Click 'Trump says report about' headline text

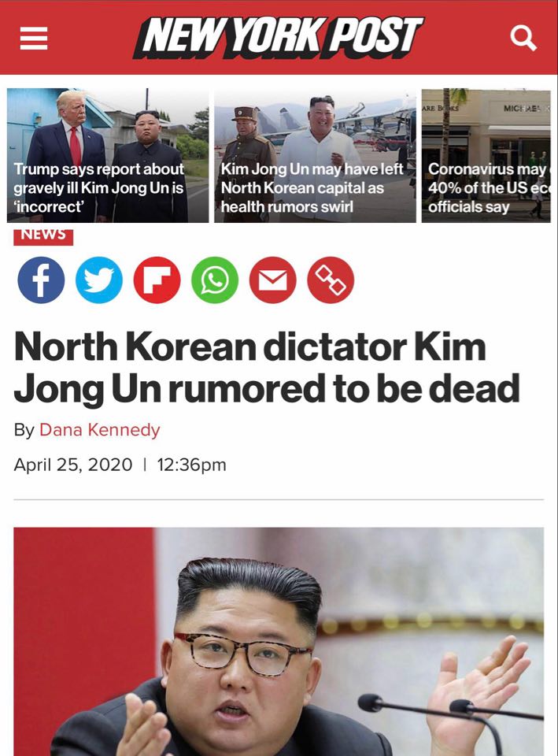pyautogui.click(x=99, y=169)
